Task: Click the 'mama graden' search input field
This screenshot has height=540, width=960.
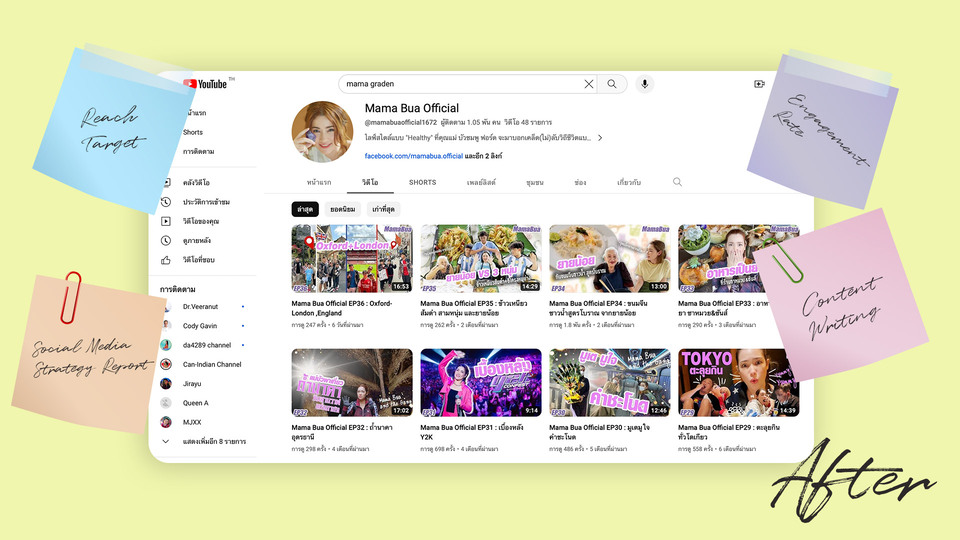Action: click(x=460, y=84)
